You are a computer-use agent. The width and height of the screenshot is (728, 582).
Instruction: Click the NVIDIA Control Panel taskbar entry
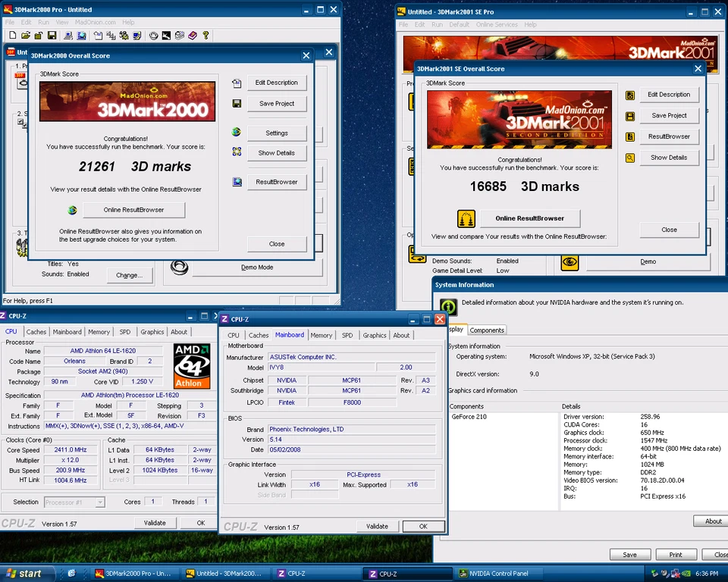click(x=498, y=574)
